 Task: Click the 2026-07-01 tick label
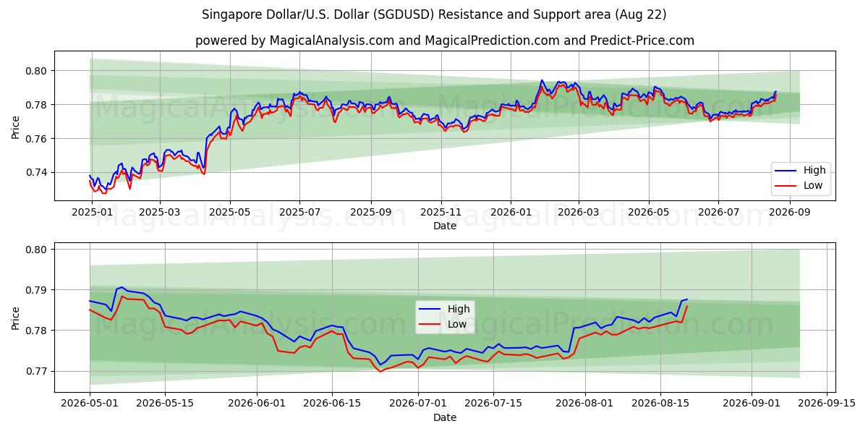pyautogui.click(x=418, y=404)
